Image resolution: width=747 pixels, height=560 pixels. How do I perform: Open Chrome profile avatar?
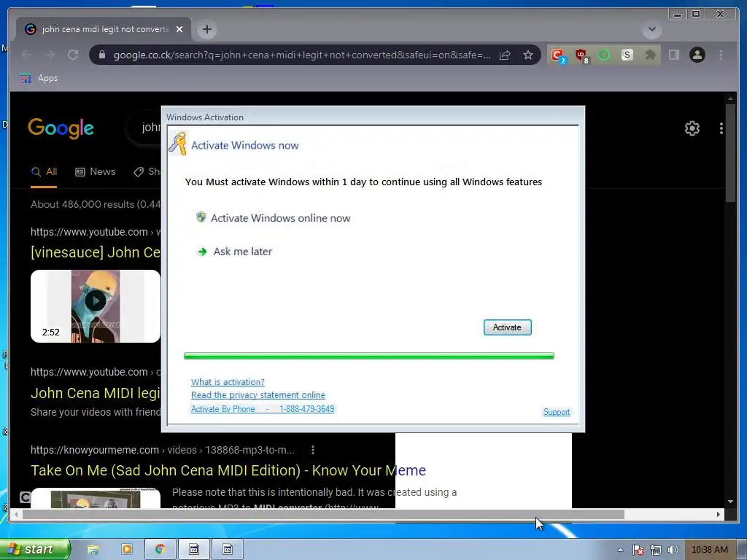[x=697, y=55]
